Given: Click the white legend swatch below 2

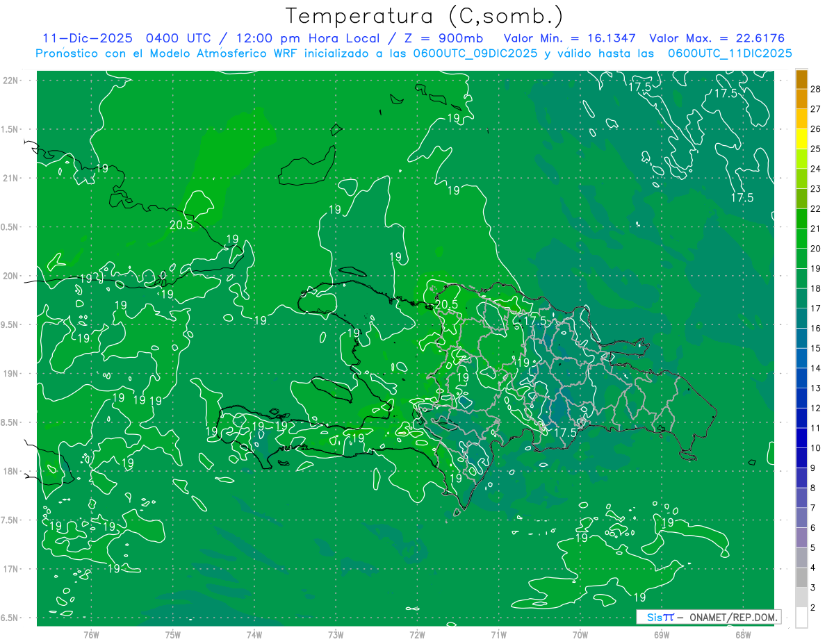Looking at the screenshot, I should point(801,618).
